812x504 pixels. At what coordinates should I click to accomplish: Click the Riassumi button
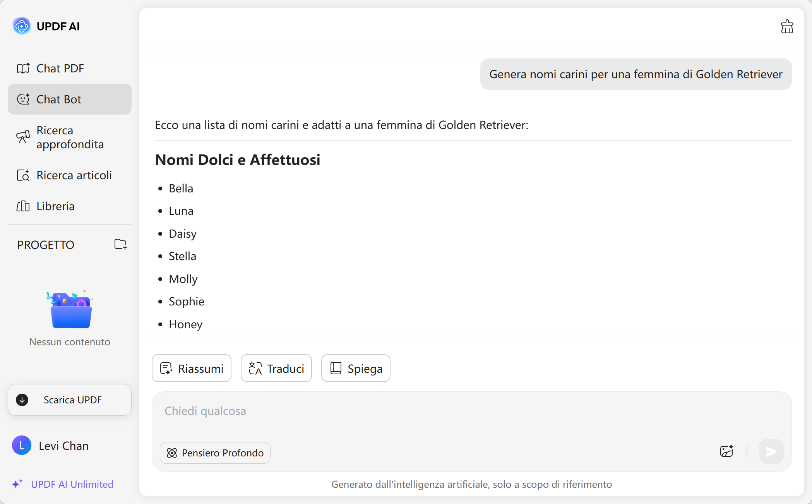(x=192, y=369)
